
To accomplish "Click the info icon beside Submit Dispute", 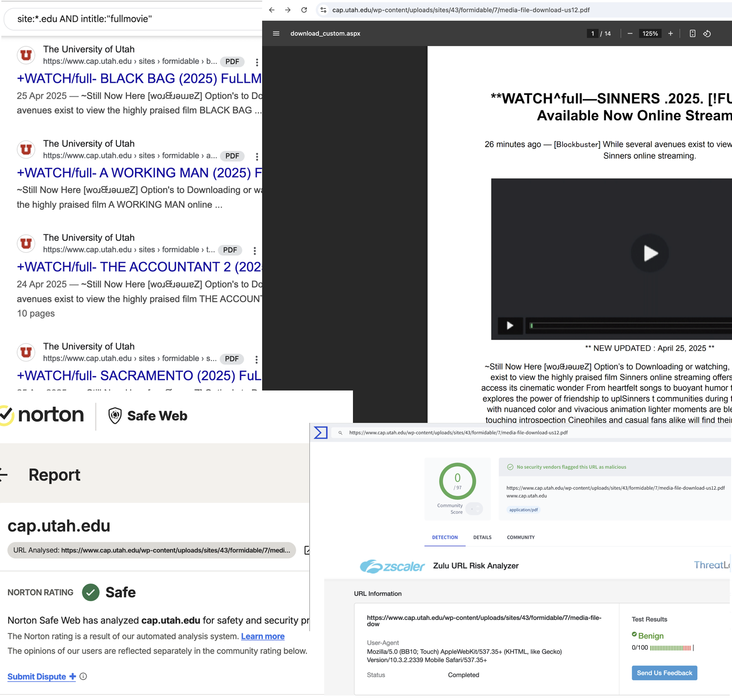I will tap(83, 676).
